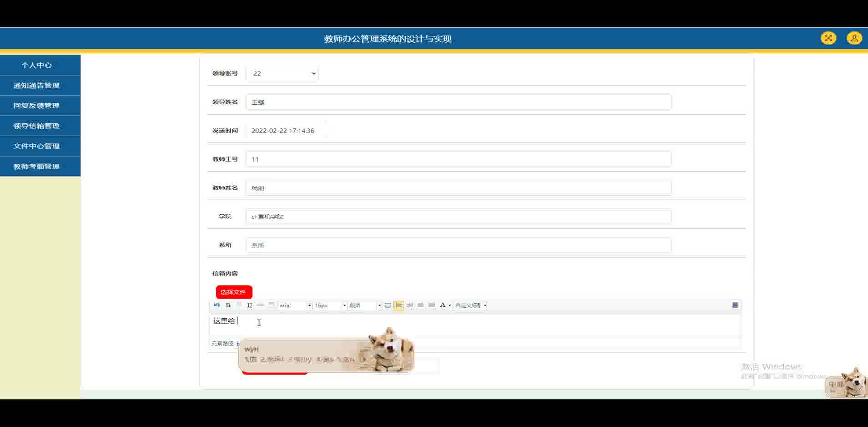
Task: Click the paste/clipboard icon before the font box
Action: tap(271, 305)
